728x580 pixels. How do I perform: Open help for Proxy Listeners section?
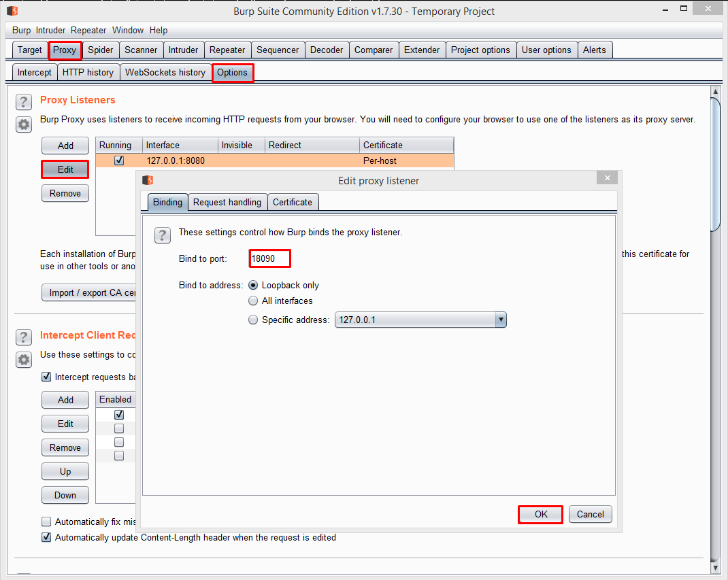24,101
